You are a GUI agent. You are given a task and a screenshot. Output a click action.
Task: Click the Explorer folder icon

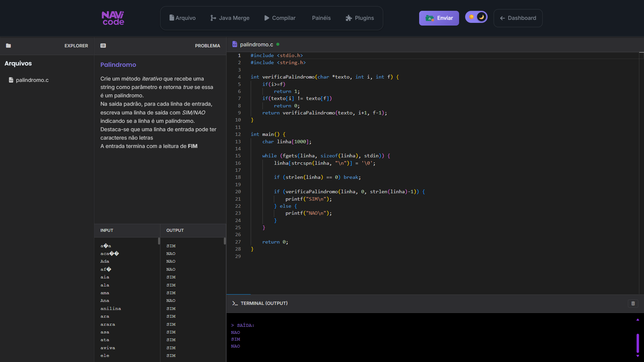[x=8, y=46]
